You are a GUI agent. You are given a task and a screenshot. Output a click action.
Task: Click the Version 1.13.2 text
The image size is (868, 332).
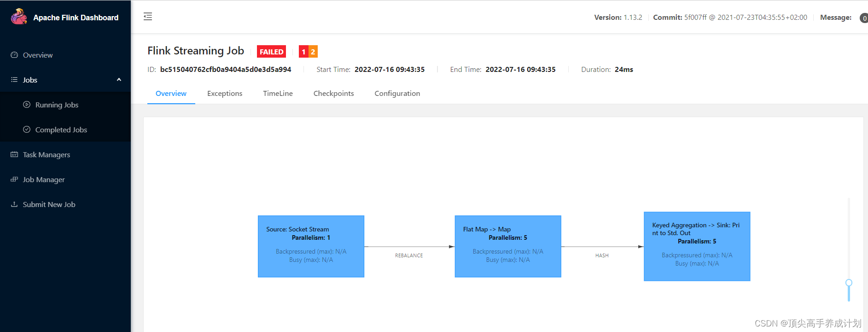point(618,18)
